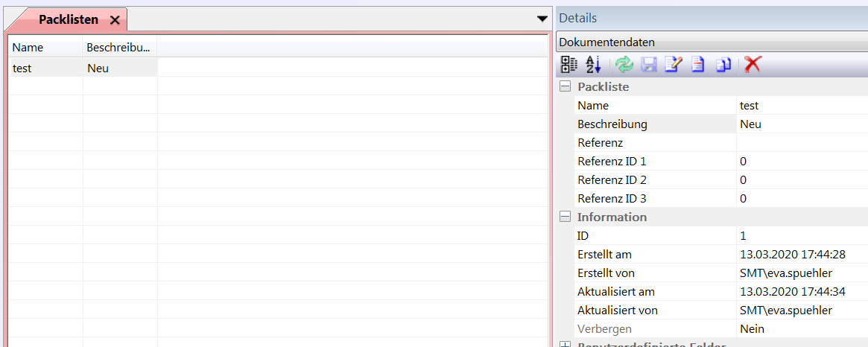Switch property grid to categorized view
868x347 pixels.
(569, 65)
